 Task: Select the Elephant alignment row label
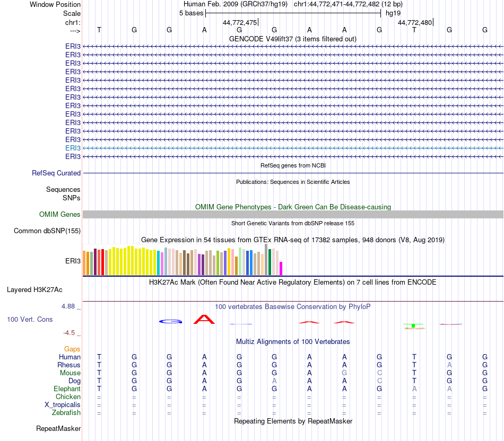click(x=67, y=389)
